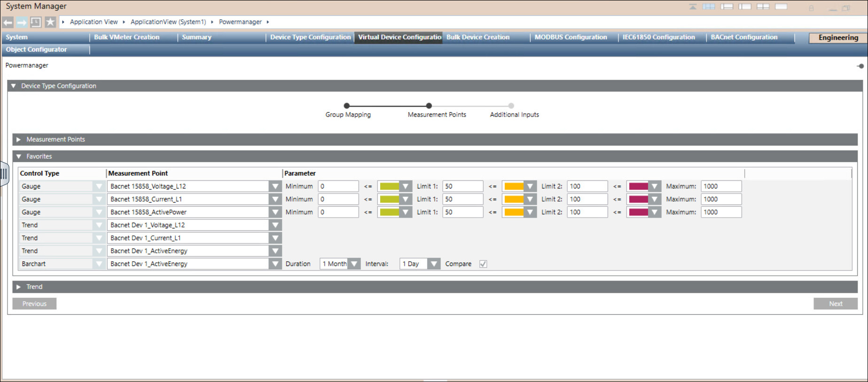Open the Duration 1 Month dropdown

[x=354, y=264]
